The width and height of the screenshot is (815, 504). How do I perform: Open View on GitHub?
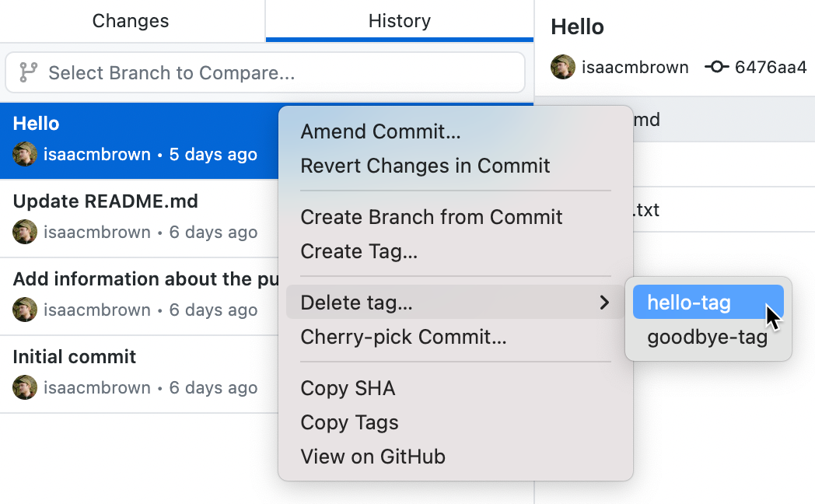pyautogui.click(x=373, y=457)
